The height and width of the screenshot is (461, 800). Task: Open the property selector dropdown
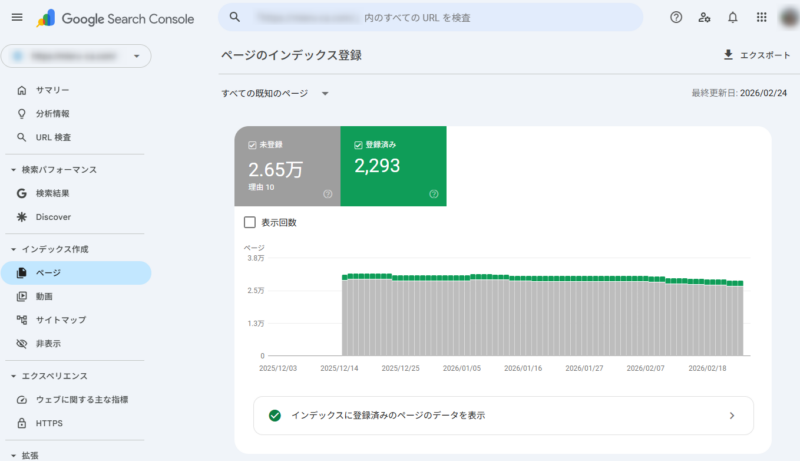coord(76,56)
